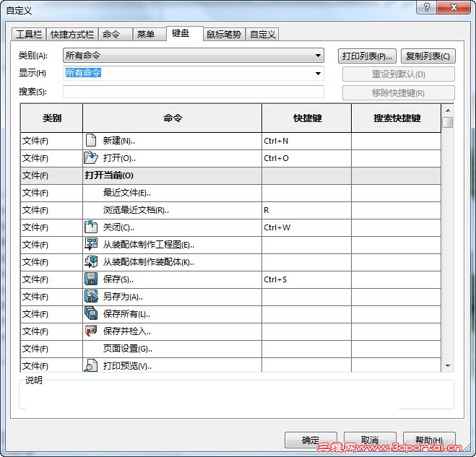Click the New document icon in 新建(N) row
Screen dimensions: 476x457
[91, 141]
